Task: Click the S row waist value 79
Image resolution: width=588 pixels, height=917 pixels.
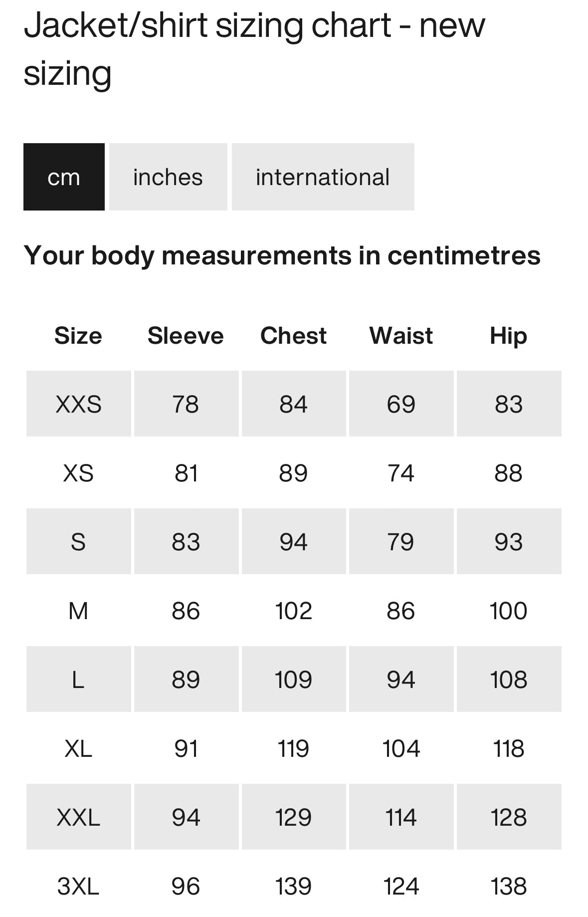Action: pos(401,542)
